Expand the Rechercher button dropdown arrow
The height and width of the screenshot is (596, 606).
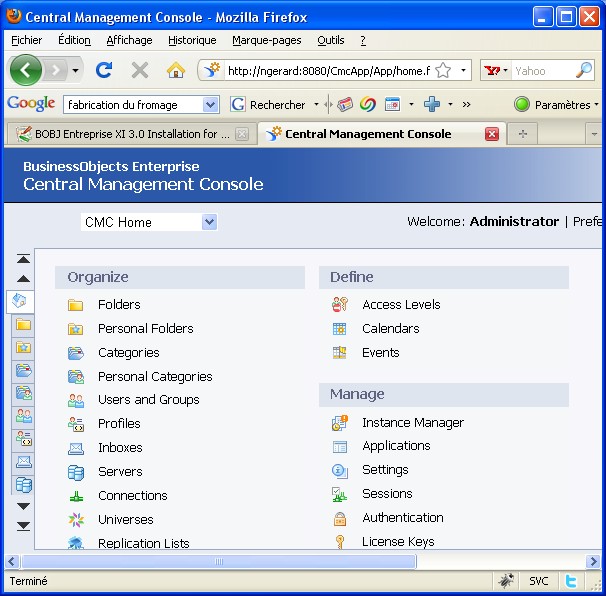pyautogui.click(x=316, y=104)
